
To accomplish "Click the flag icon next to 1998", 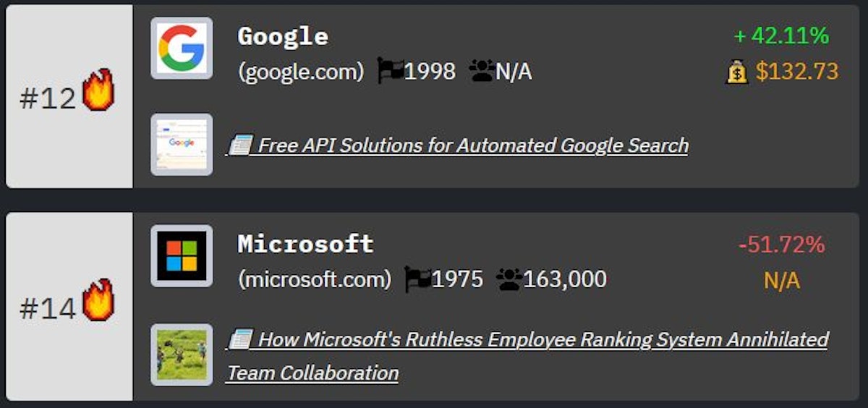I will [390, 72].
